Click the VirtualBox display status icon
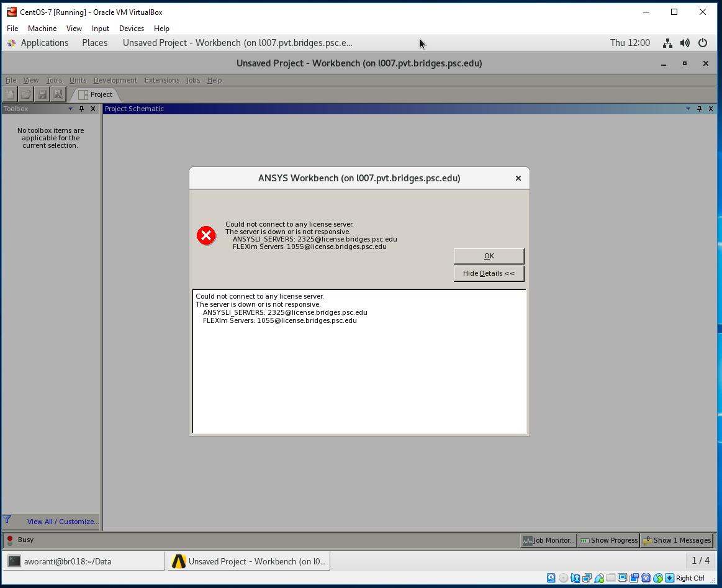Viewport: 722px width, 588px height. pos(623,578)
